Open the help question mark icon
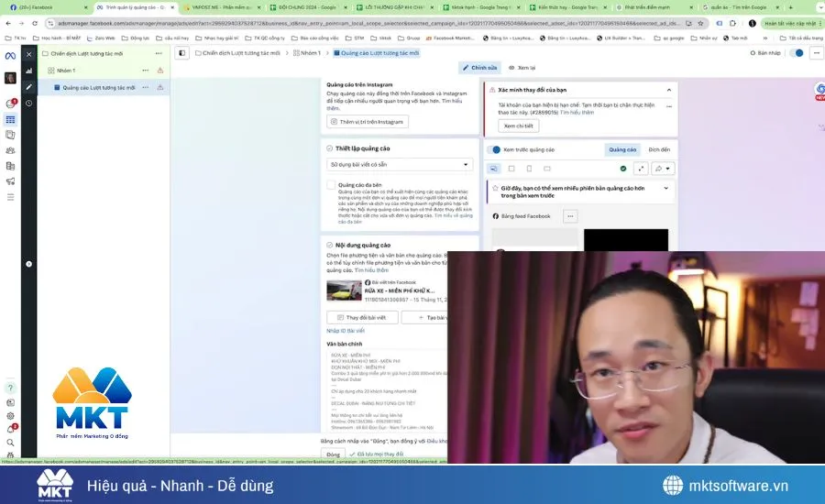 tap(10, 388)
